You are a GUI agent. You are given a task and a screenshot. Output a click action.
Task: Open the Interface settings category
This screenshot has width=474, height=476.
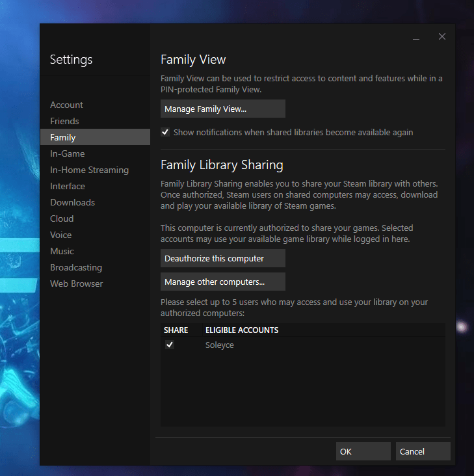point(68,186)
